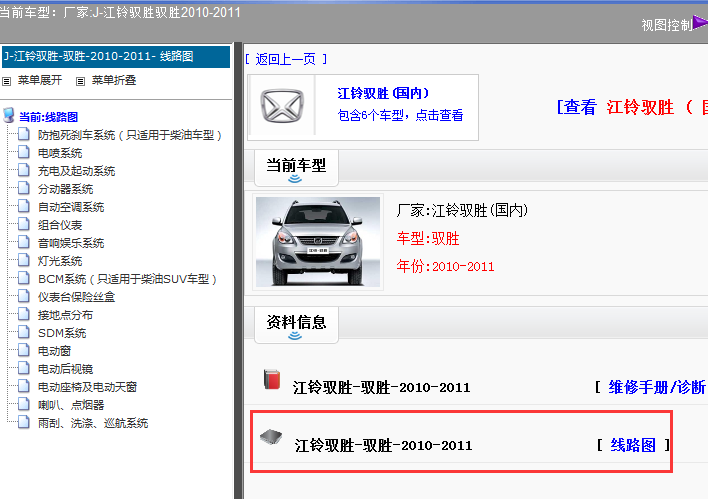The height and width of the screenshot is (499, 708).
Task: Click the page icon for 灯光系统
Action: 24,261
